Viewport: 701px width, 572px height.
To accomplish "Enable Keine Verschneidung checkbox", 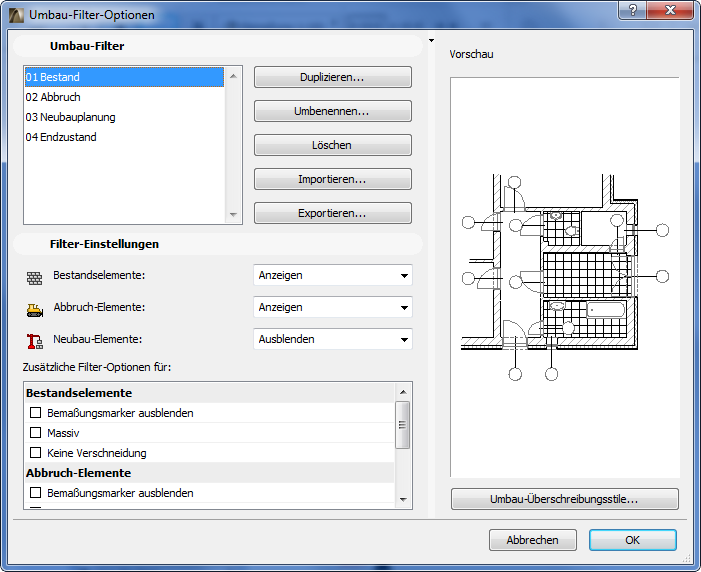I will click(x=35, y=453).
